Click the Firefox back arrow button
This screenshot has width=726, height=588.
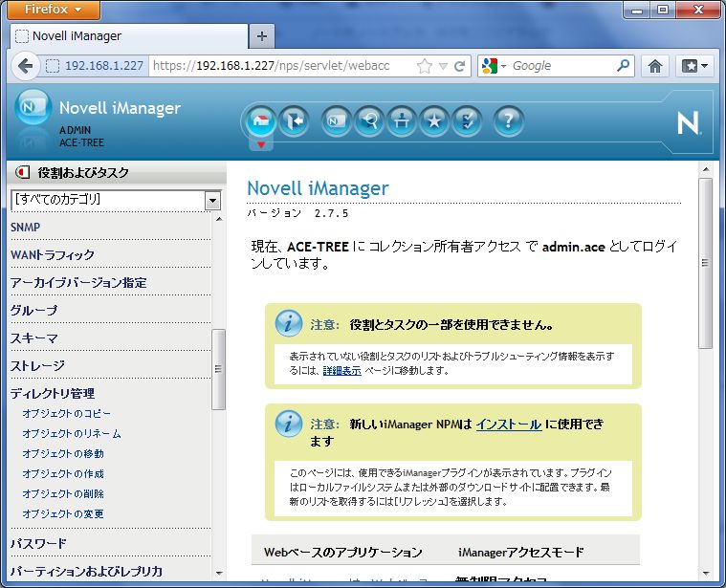[26, 66]
